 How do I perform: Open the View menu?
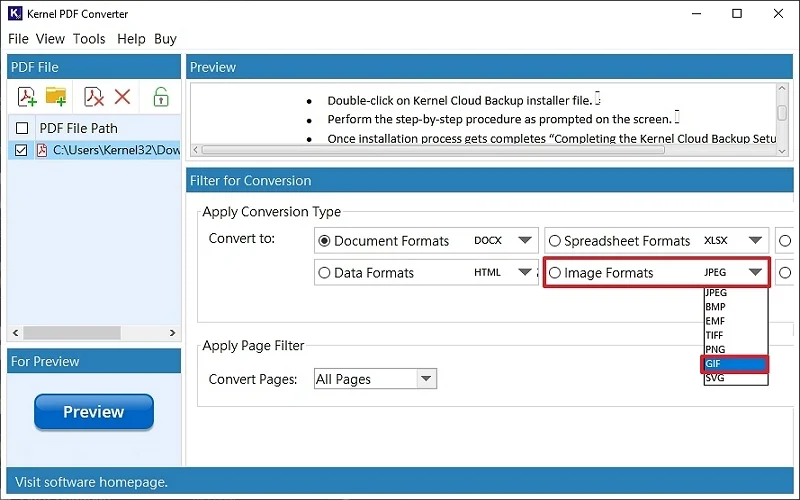[x=50, y=39]
